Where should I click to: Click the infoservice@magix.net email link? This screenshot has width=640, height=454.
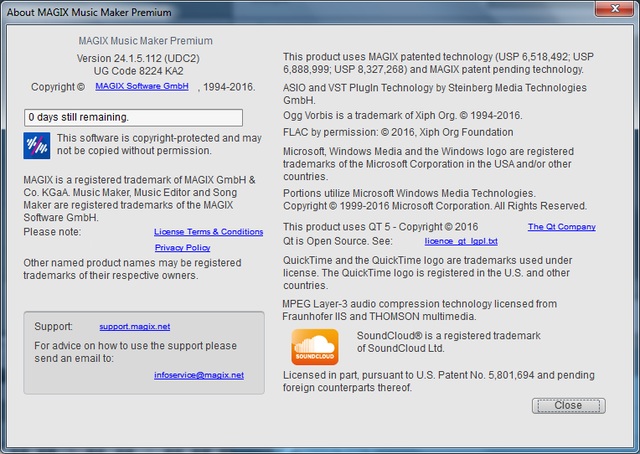(199, 375)
